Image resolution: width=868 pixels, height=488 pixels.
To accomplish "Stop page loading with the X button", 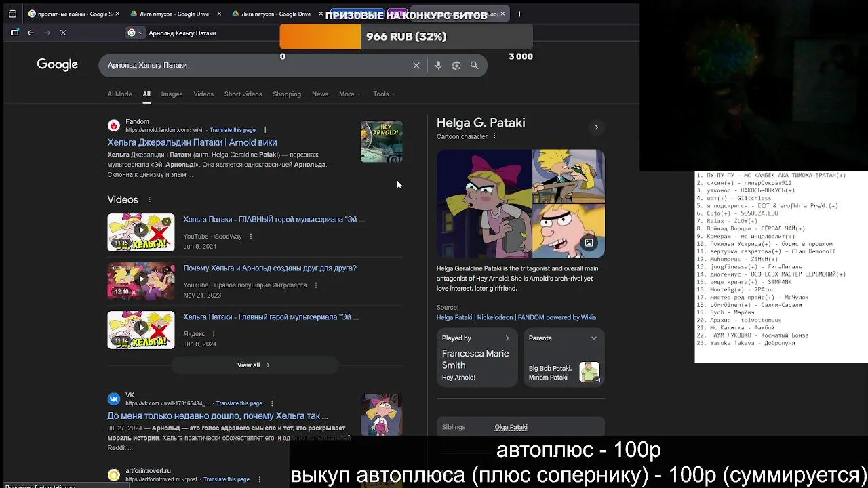I will coord(63,33).
